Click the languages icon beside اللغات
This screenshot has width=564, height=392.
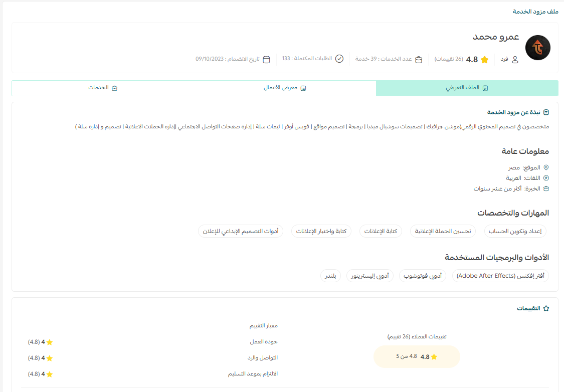tap(546, 178)
